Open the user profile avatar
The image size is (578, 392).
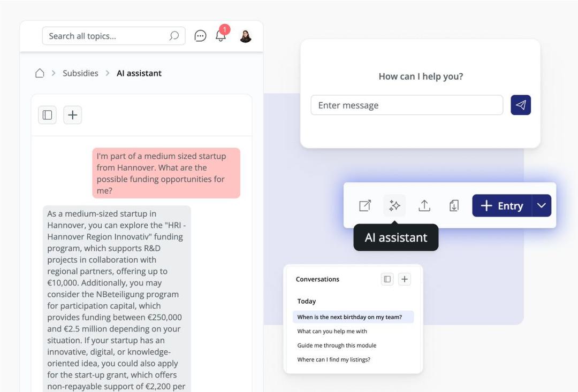tap(246, 36)
